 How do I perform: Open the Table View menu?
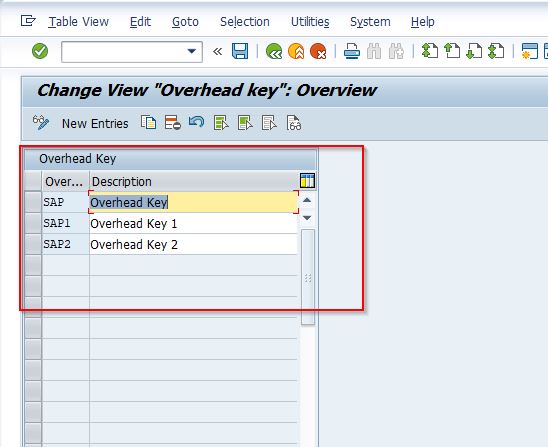pos(78,22)
